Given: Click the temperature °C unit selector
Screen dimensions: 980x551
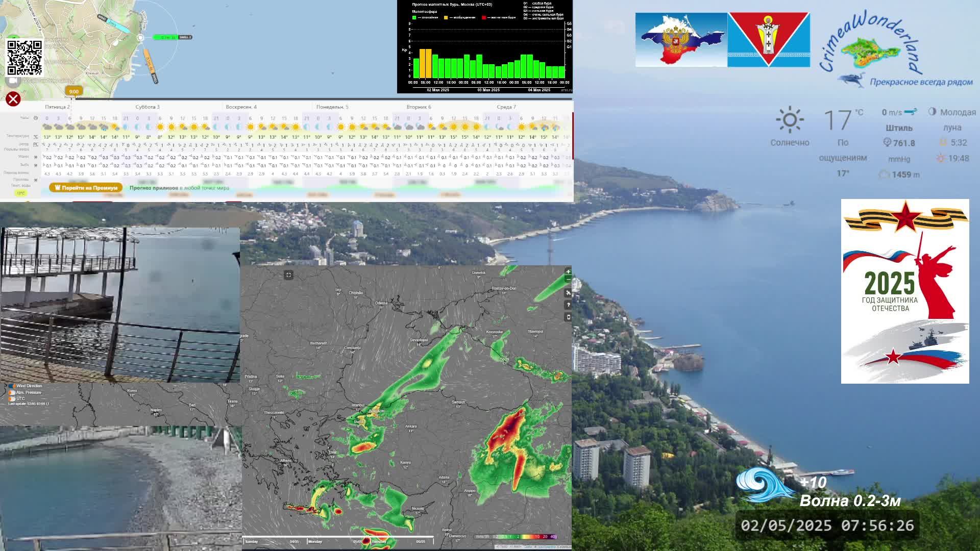Looking at the screenshot, I should [36, 137].
